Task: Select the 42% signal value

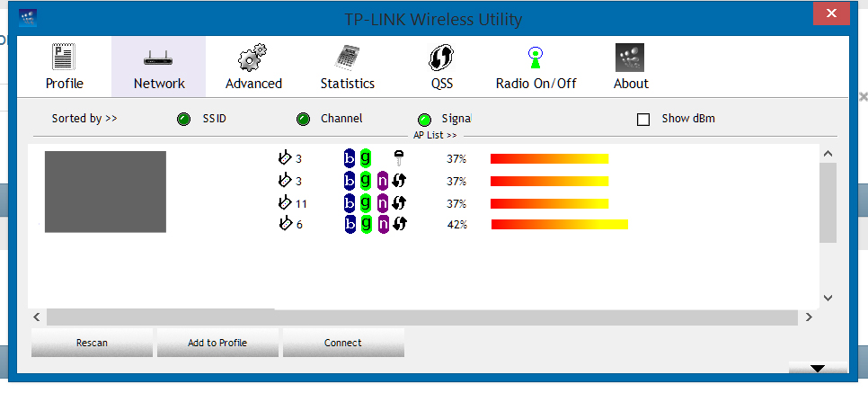Action: (457, 225)
